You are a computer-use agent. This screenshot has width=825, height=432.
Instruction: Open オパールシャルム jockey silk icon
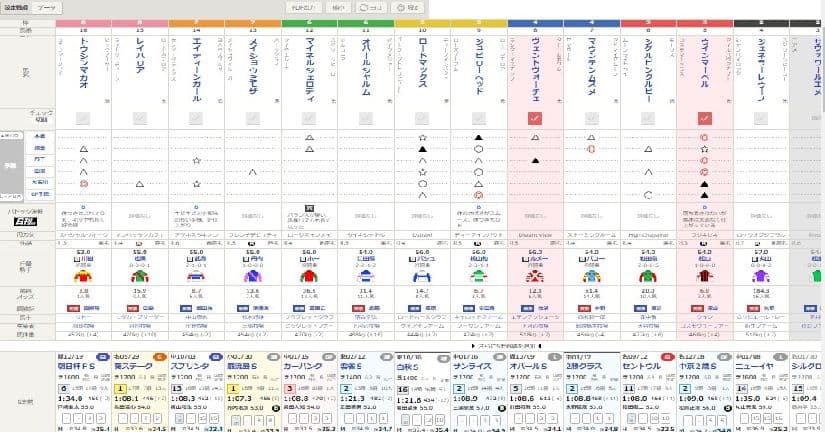pyautogui.click(x=365, y=277)
